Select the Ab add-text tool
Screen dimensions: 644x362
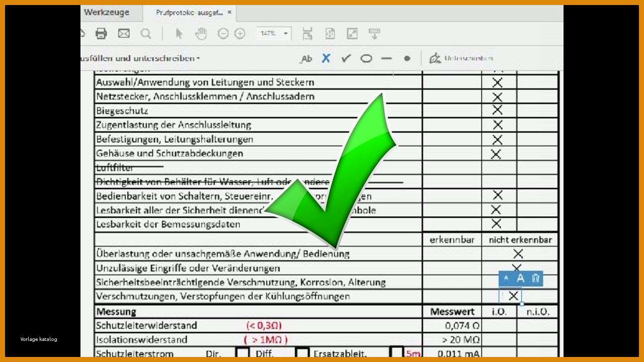(x=306, y=58)
